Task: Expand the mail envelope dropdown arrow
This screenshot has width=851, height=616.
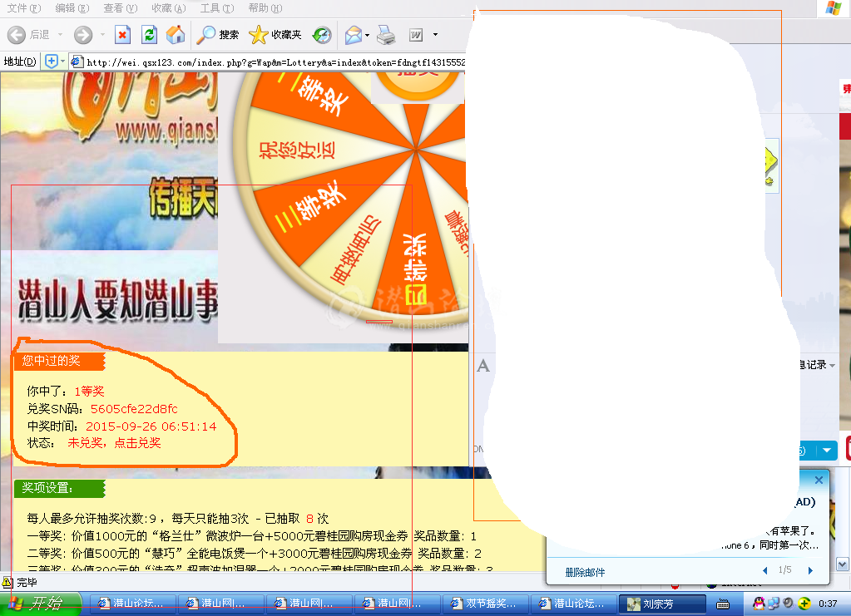Action: point(366,34)
